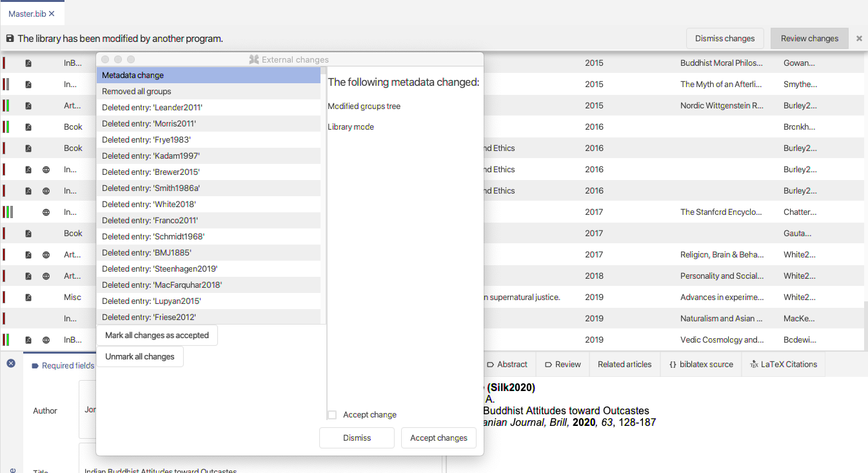Viewport: 868px width, 473px height.
Task: Click the JabRef logo in External changes title
Action: click(253, 59)
